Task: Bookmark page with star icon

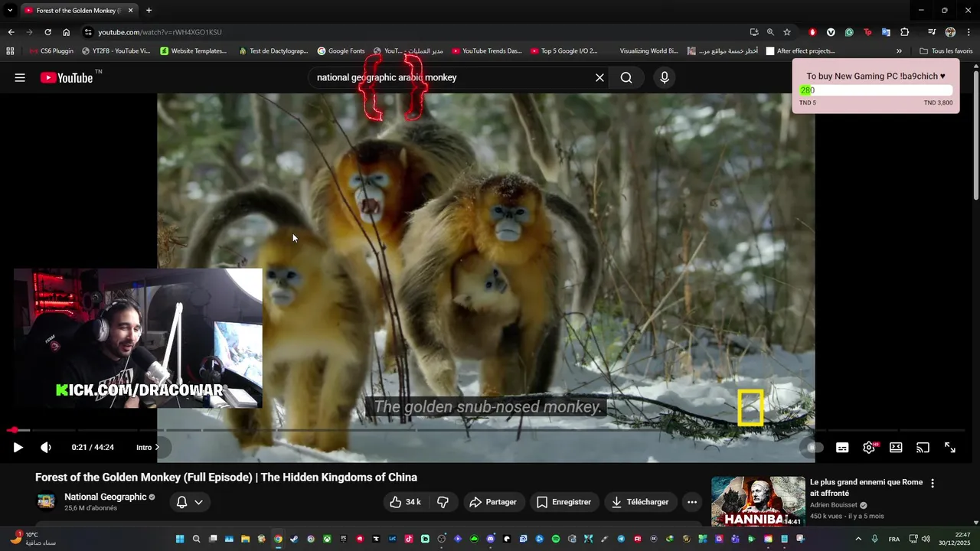Action: coord(786,32)
